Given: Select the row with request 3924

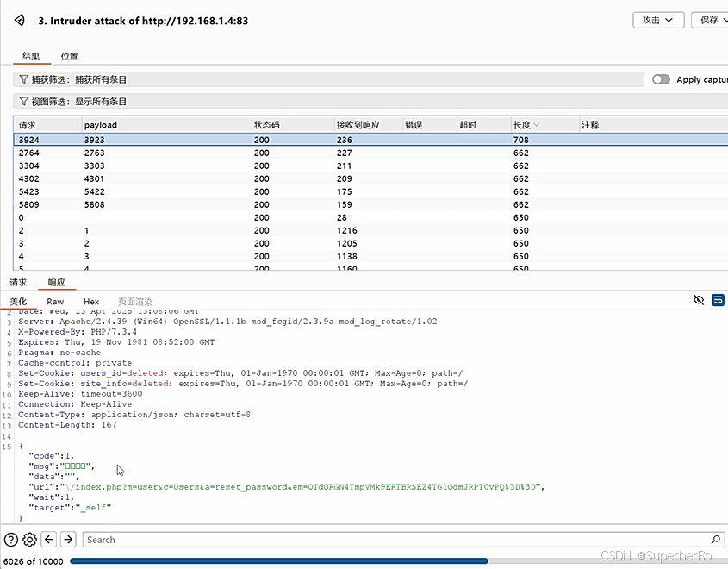Looking at the screenshot, I should point(370,140).
